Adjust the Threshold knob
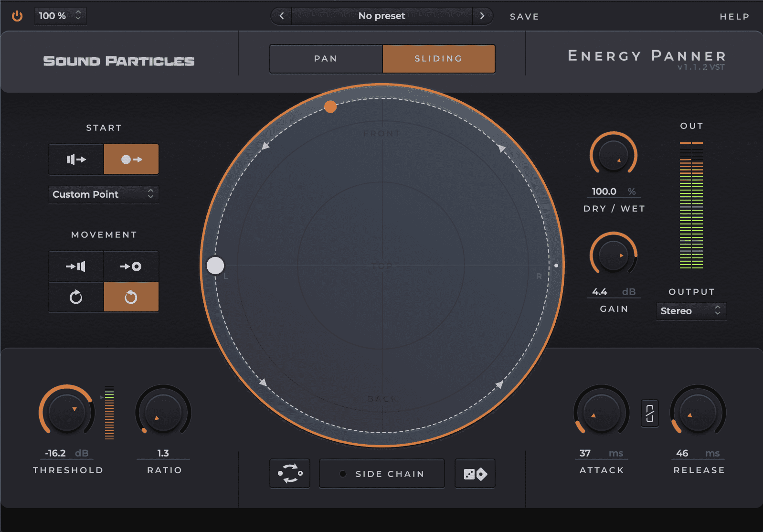 67,412
